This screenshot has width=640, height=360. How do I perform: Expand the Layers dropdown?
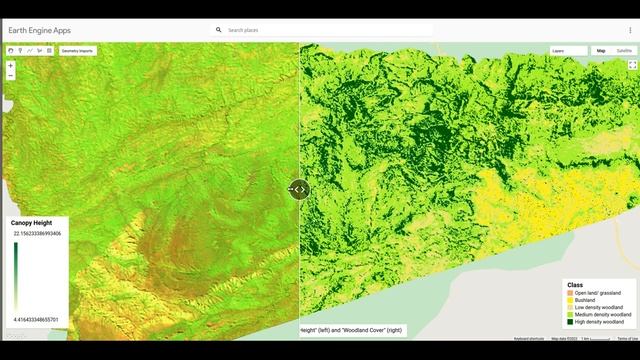(x=569, y=51)
